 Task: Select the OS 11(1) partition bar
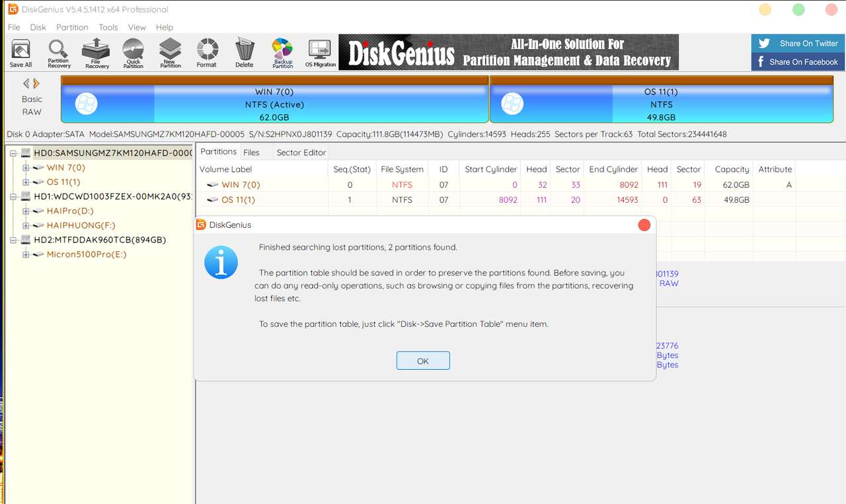661,104
